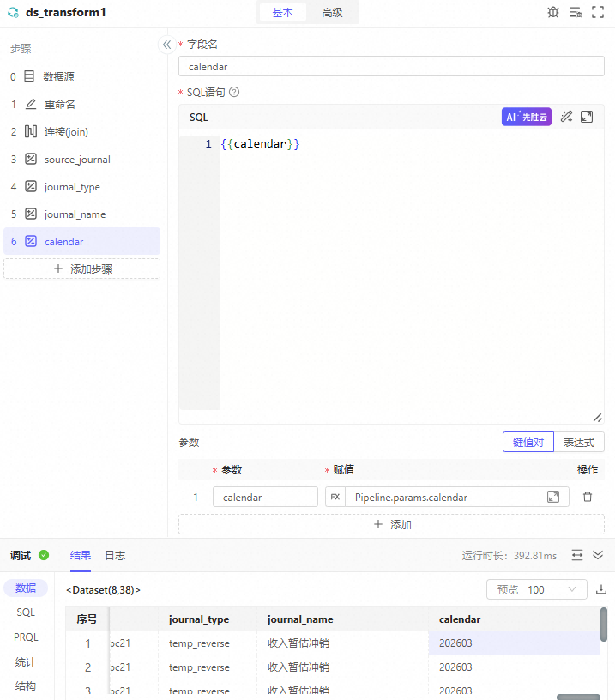The width and height of the screenshot is (615, 700).
Task: Delete the calendar parameter row
Action: pyautogui.click(x=588, y=497)
